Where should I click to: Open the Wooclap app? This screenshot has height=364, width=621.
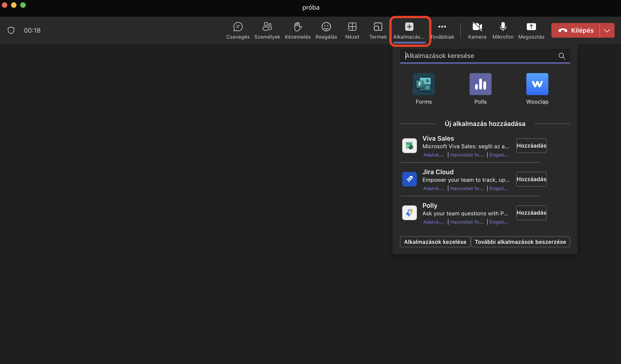pyautogui.click(x=537, y=89)
